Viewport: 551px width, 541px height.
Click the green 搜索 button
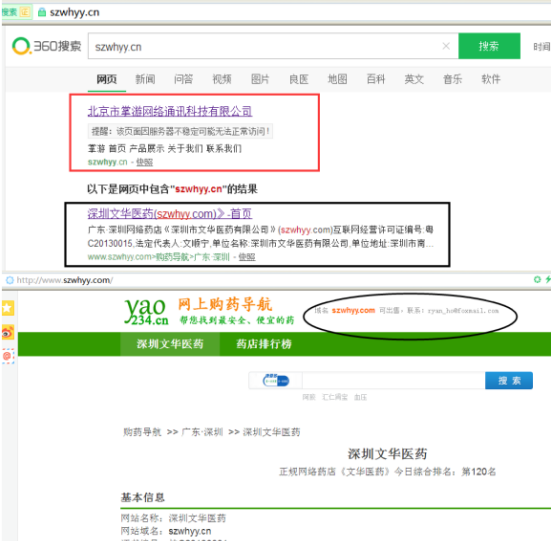[489, 46]
